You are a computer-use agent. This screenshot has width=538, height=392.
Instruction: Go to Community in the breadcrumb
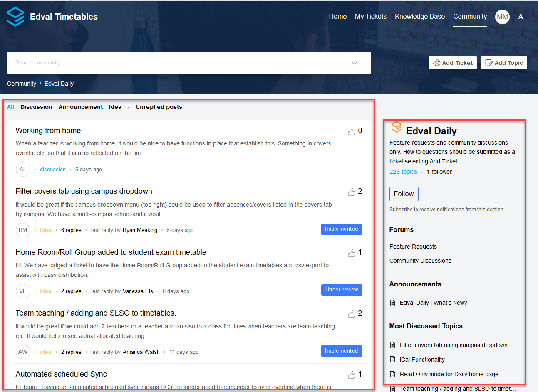click(22, 84)
